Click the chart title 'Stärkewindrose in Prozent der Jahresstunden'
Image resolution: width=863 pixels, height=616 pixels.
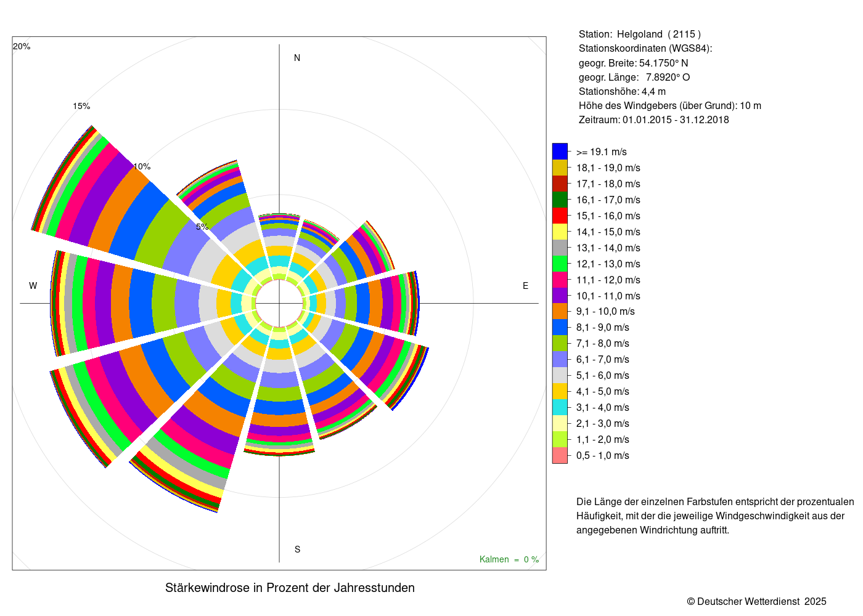point(290,588)
